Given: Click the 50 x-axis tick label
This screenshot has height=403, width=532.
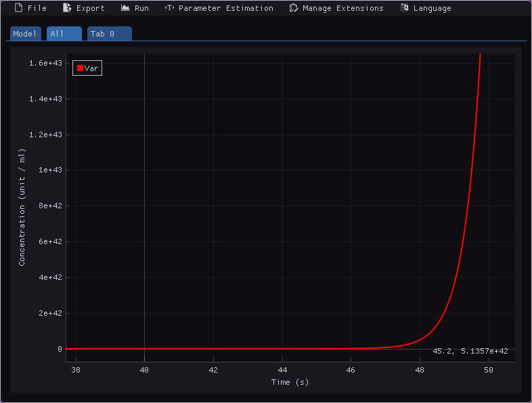Looking at the screenshot, I should click(x=489, y=370).
